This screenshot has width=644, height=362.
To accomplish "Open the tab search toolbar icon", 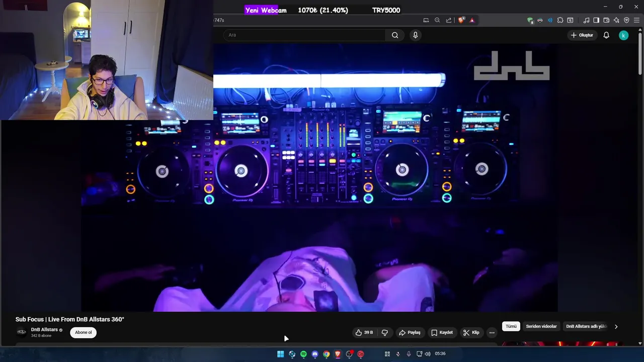I will [x=570, y=20].
